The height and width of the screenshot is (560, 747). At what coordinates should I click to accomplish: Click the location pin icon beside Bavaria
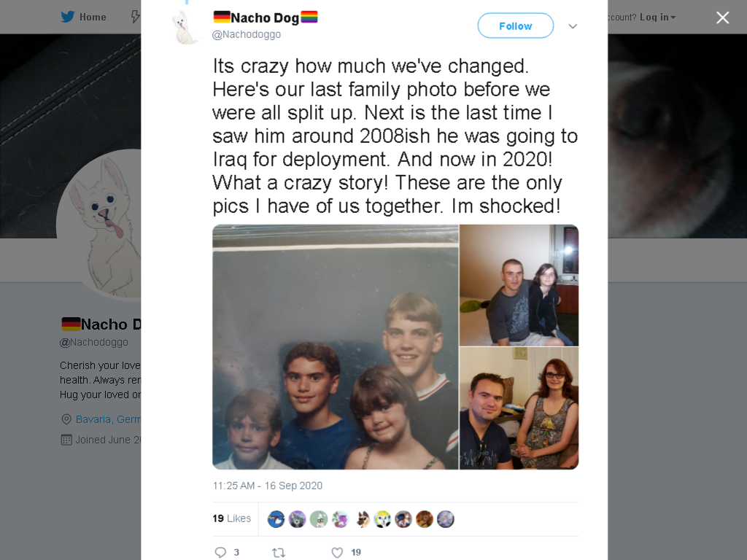point(66,419)
